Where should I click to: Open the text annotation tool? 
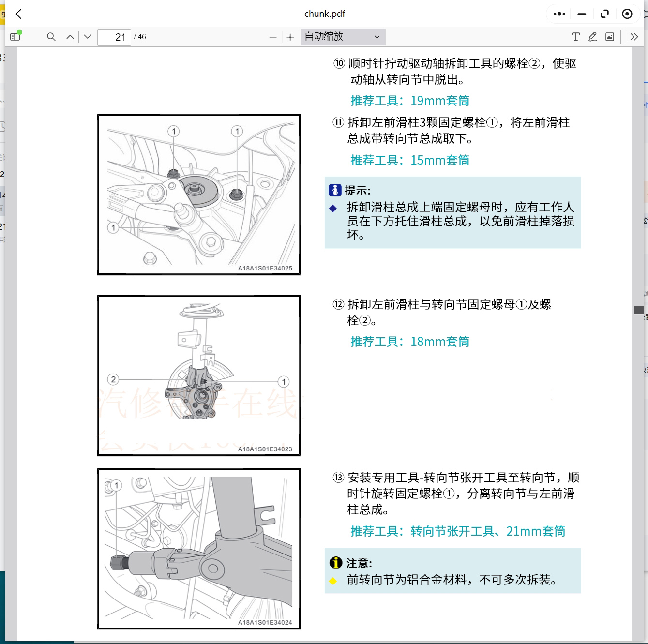click(x=575, y=36)
